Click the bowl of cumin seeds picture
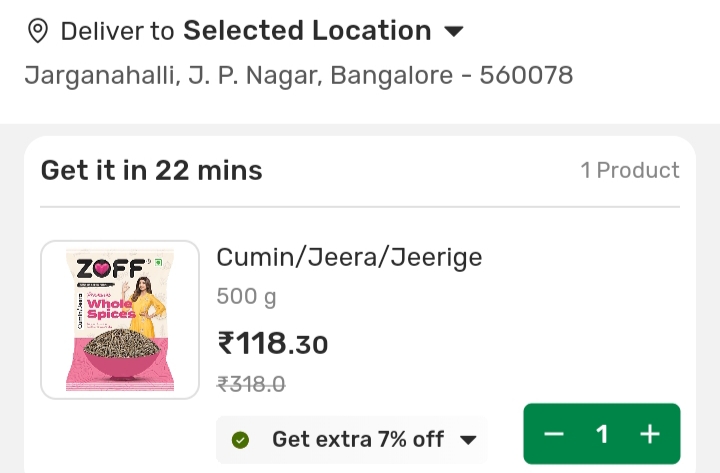 [118, 355]
